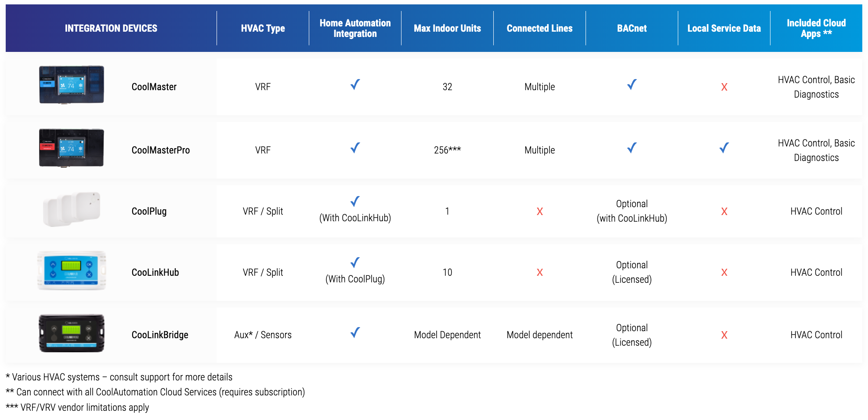The height and width of the screenshot is (420, 868).
Task: Click CooLinkBridge Home Automation checkmark
Action: 355,332
